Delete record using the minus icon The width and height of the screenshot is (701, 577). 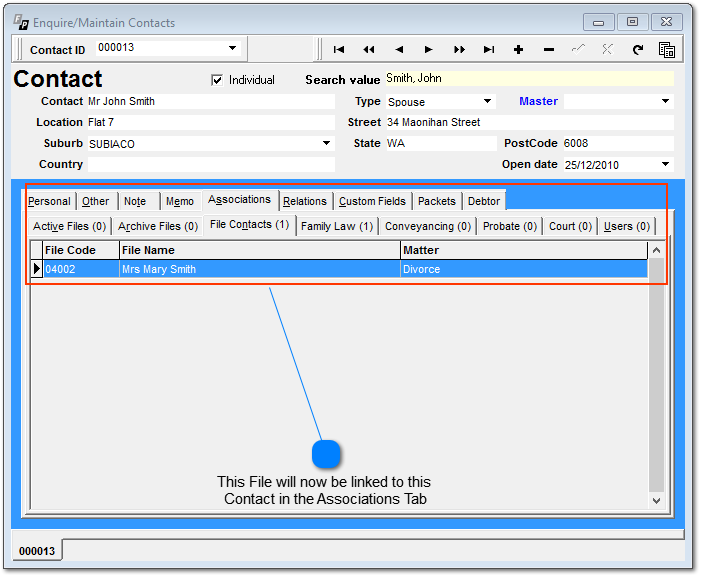[x=548, y=49]
